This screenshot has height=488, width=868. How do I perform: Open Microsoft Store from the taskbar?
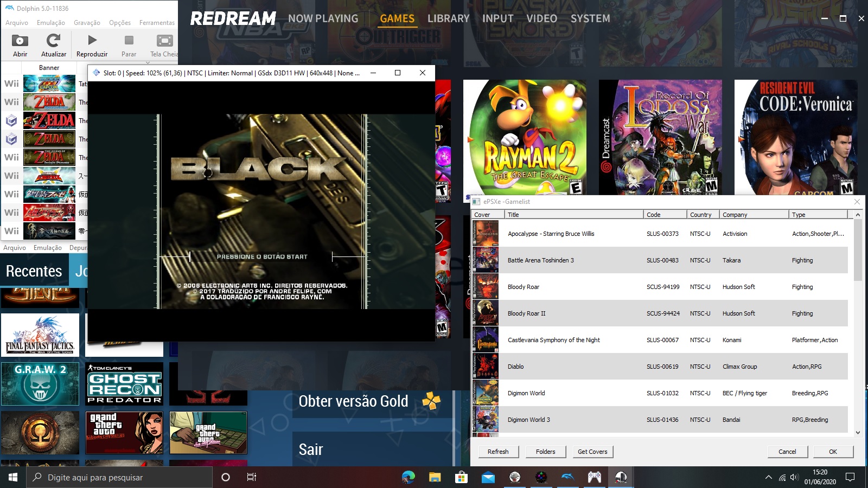[x=461, y=477]
